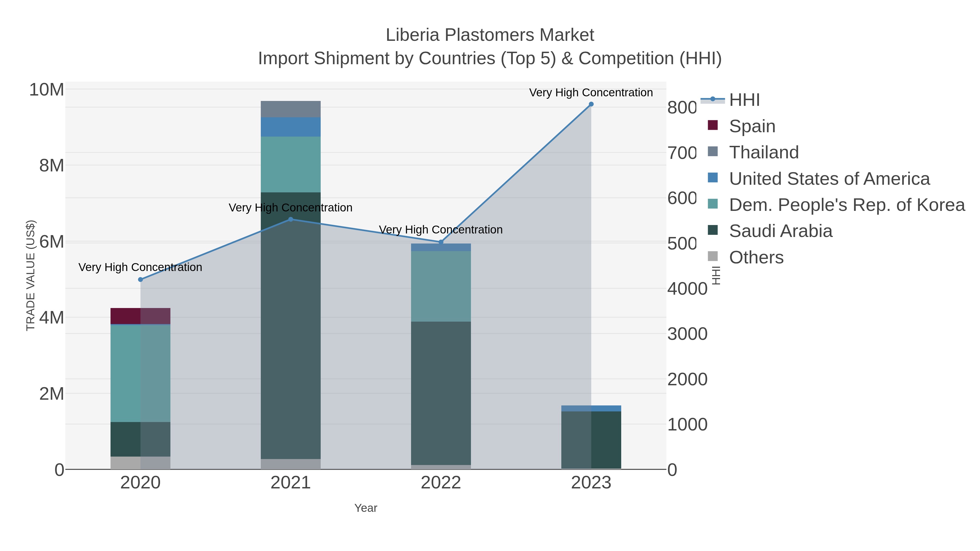Click the 2020 x-axis year label
980x551 pixels.
(x=140, y=483)
